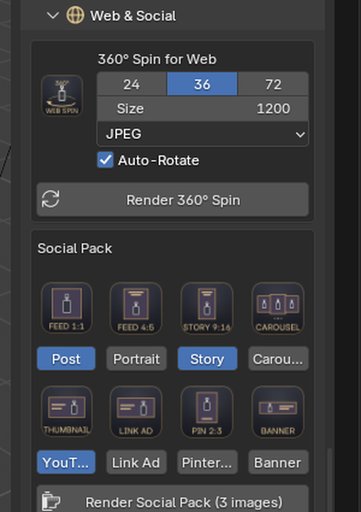Click the THUMBNAIL format icon
361x512 pixels.
click(67, 412)
